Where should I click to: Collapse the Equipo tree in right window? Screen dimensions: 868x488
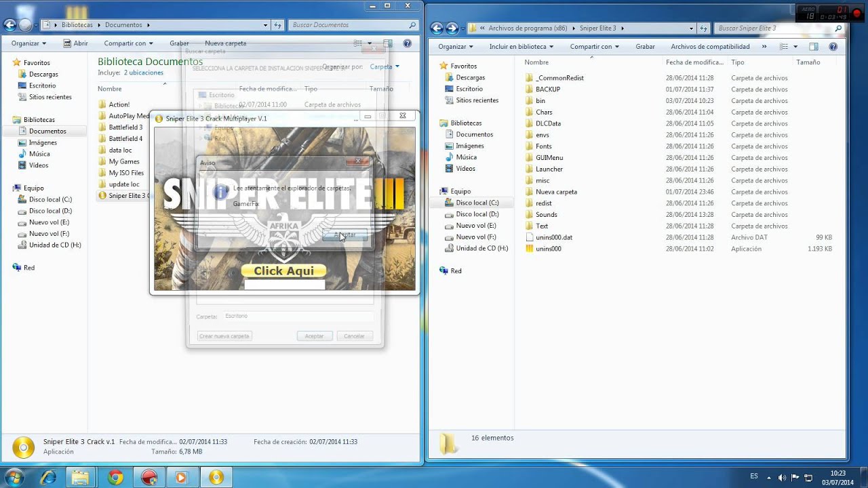click(x=435, y=191)
